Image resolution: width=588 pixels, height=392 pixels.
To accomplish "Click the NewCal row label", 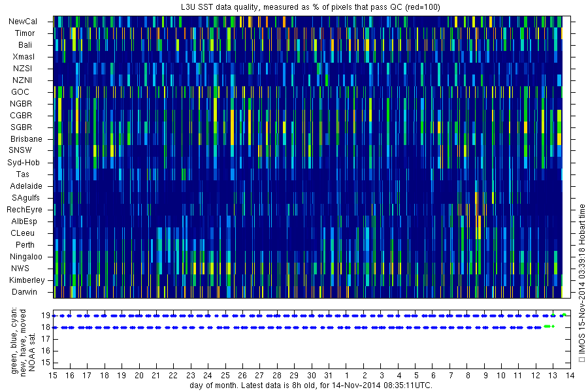I will [23, 22].
